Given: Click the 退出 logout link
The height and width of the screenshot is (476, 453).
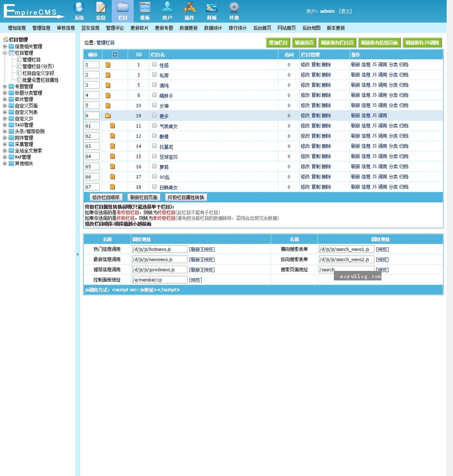Looking at the screenshot, I should pos(346,11).
